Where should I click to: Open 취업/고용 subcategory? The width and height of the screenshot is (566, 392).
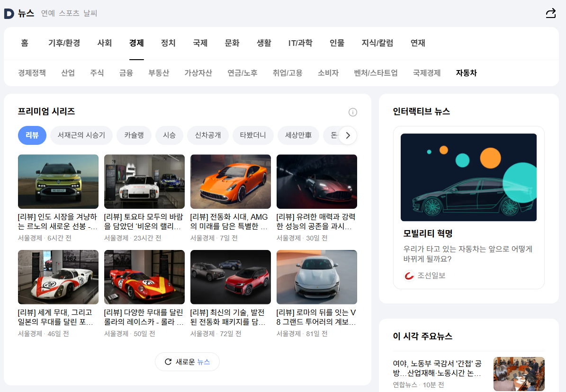point(287,73)
